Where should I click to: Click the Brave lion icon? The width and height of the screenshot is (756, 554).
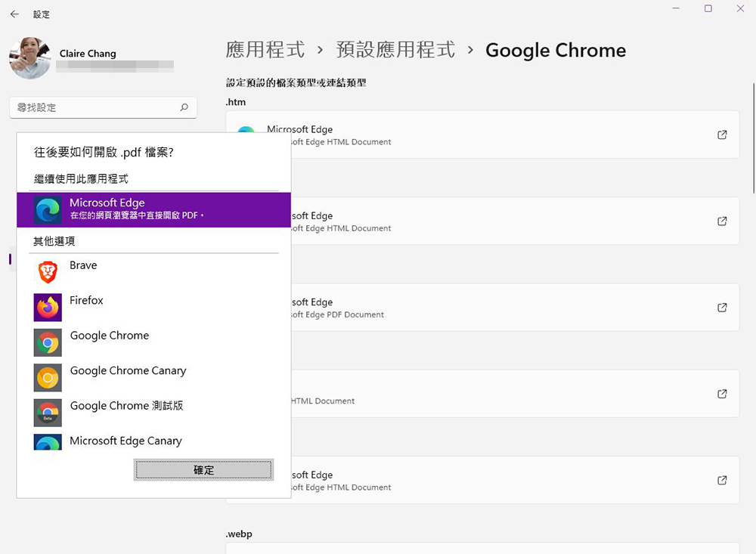48,272
